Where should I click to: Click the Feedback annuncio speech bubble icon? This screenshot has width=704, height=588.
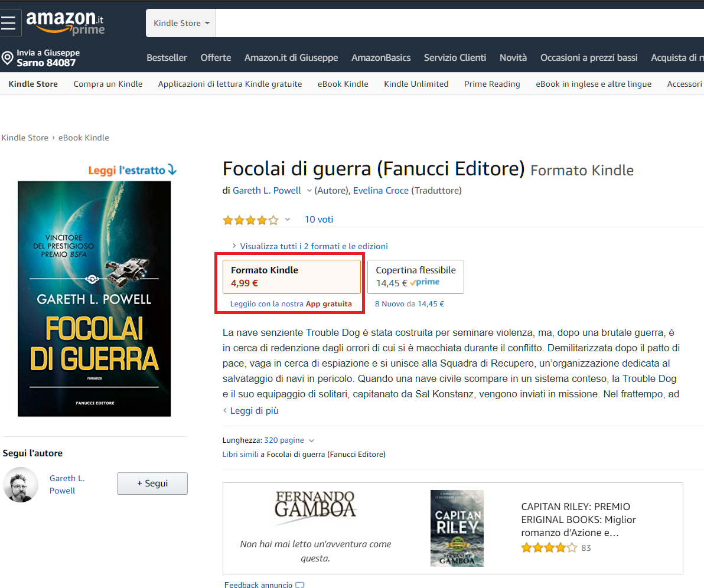click(300, 585)
